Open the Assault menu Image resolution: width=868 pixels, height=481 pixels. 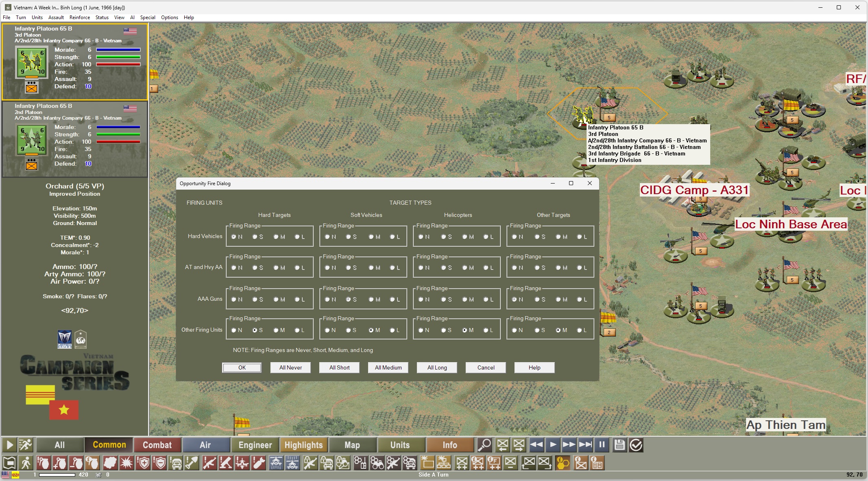56,17
